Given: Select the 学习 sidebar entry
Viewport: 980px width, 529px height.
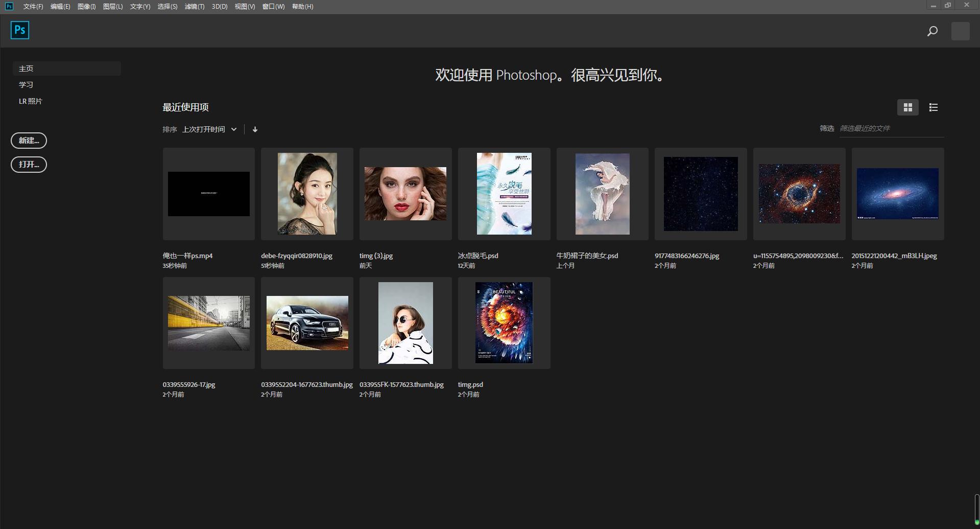Looking at the screenshot, I should click(x=26, y=84).
